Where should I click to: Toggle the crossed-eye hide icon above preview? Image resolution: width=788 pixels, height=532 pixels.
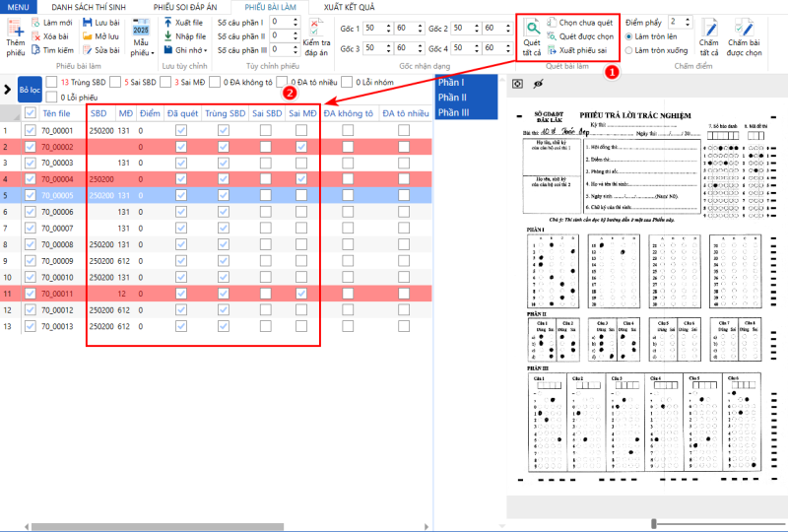538,85
